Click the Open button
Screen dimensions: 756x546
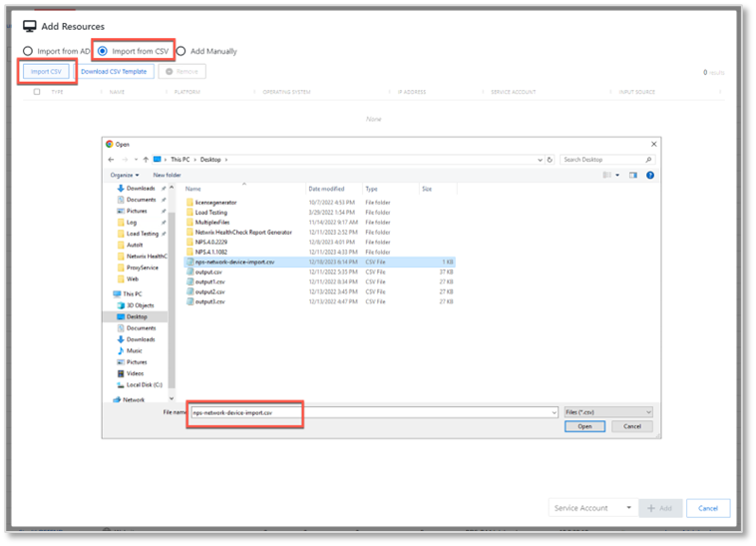[584, 426]
